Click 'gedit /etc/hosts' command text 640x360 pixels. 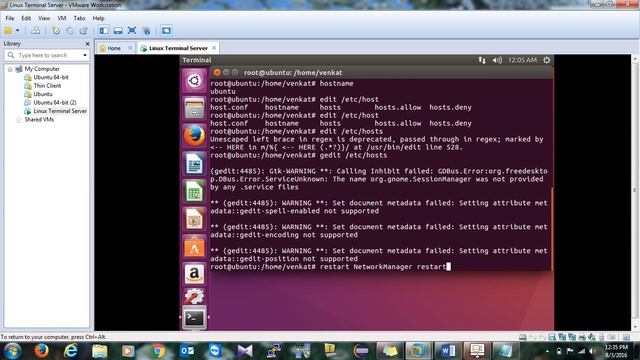click(x=353, y=155)
